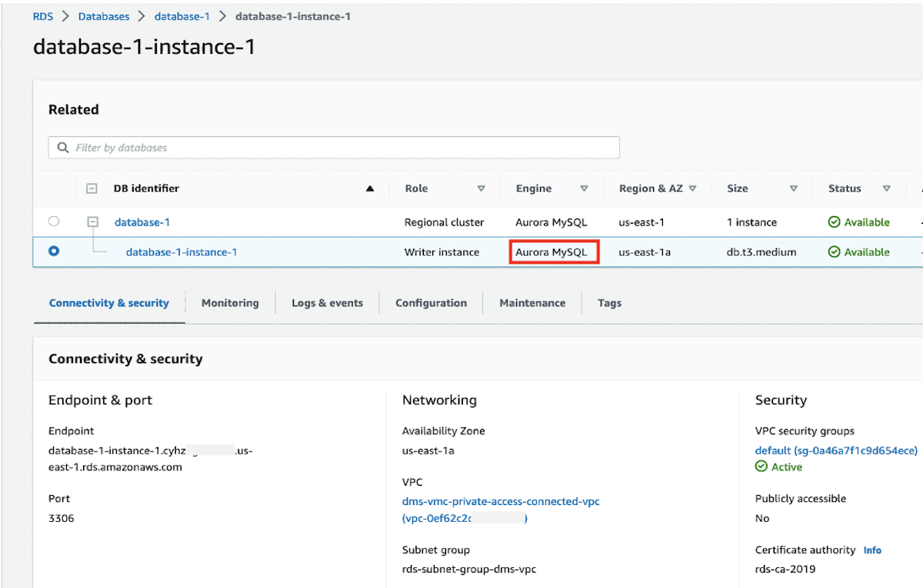
Task: Click the Available status icon for database-1
Action: pos(834,222)
